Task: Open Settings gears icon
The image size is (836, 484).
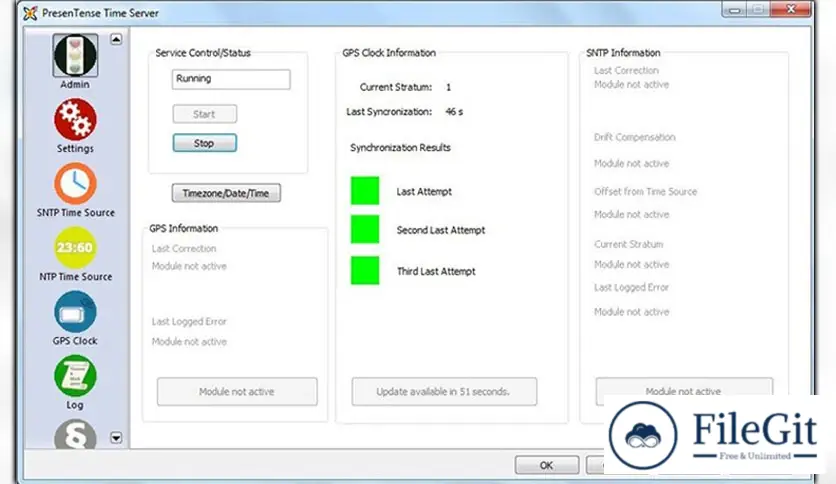Action: tap(75, 119)
